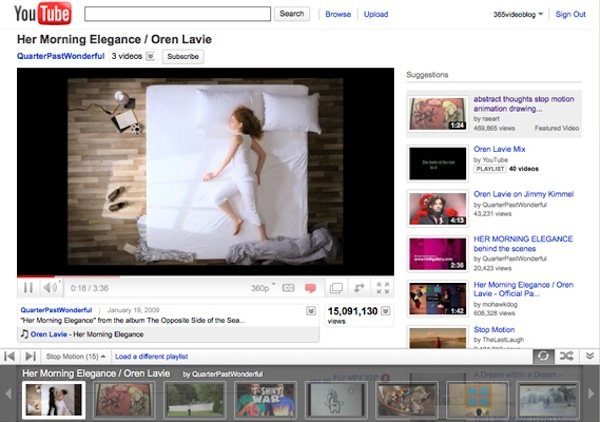Go to the previous playlist thumbnails page with the left arrow

point(8,393)
